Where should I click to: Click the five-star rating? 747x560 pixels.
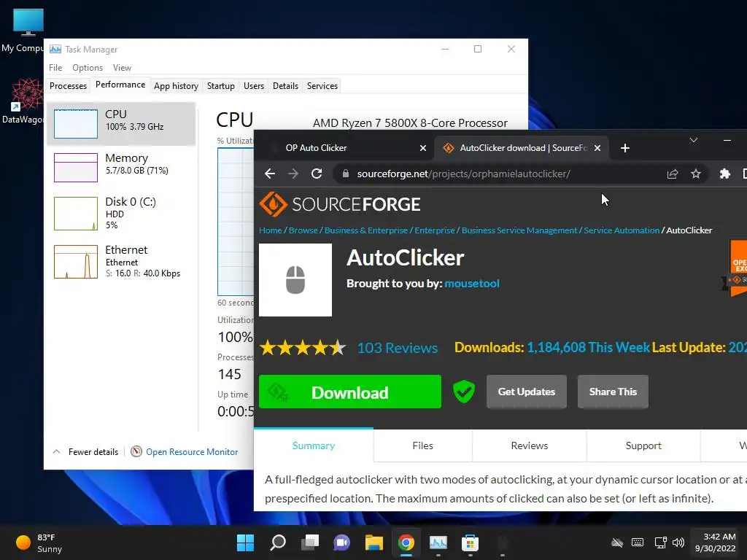point(303,348)
